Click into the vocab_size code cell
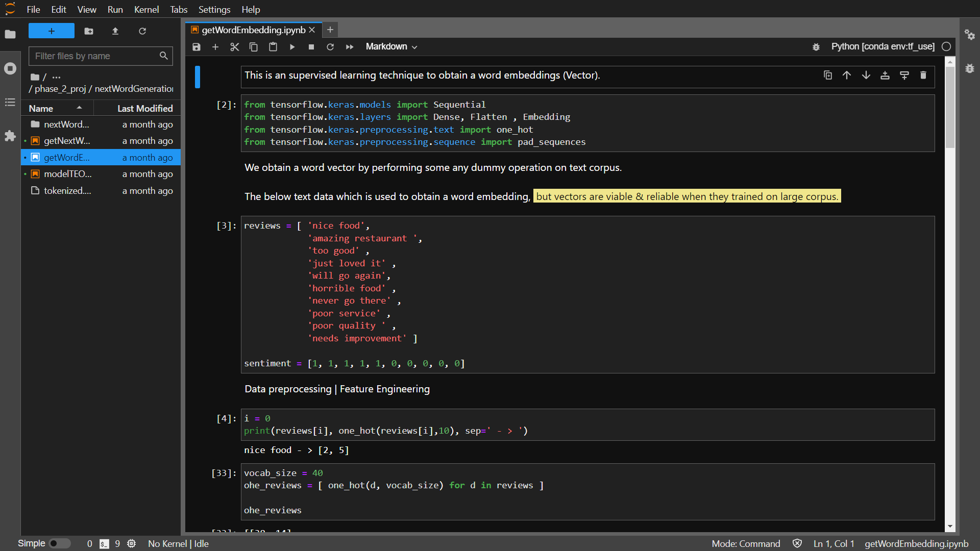 587,491
